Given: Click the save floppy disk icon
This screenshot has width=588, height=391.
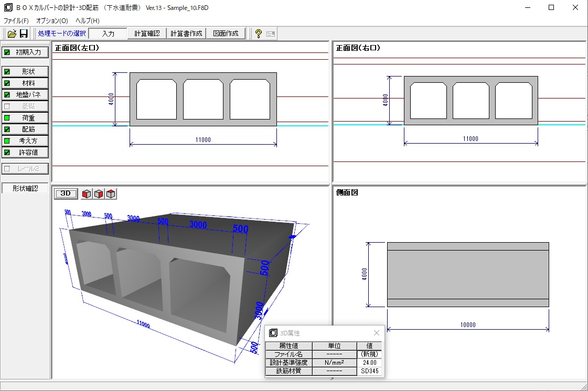Looking at the screenshot, I should 24,34.
